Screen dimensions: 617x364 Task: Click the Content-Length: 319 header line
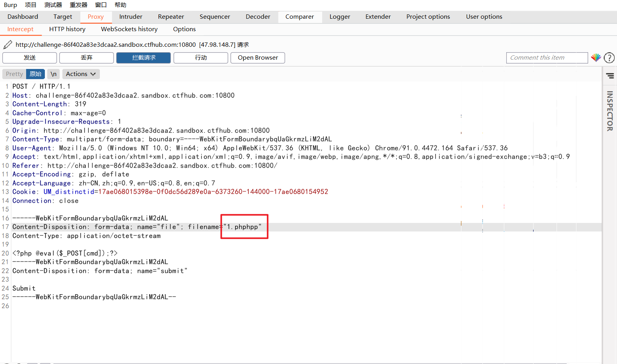point(49,104)
